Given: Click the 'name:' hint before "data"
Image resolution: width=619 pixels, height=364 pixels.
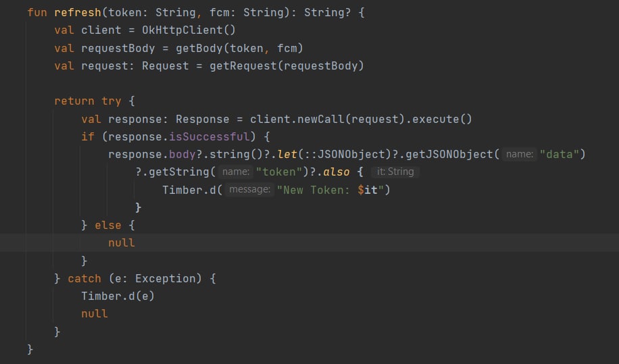Looking at the screenshot, I should 519,154.
